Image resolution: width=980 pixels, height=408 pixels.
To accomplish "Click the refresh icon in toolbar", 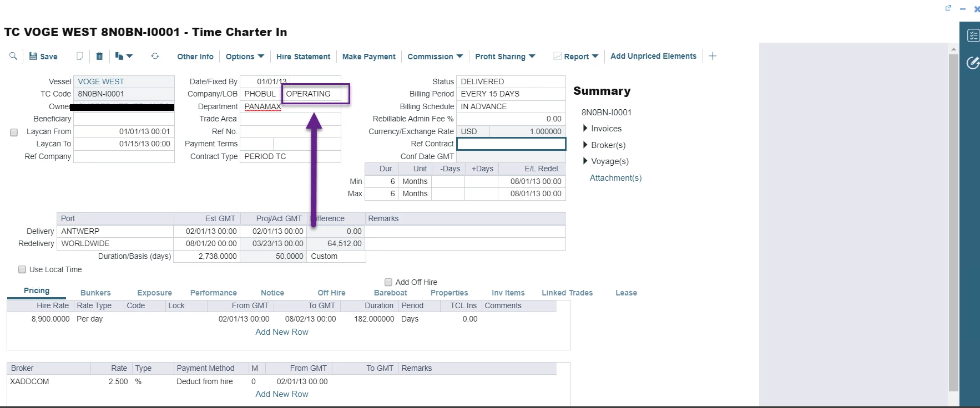I will 155,56.
